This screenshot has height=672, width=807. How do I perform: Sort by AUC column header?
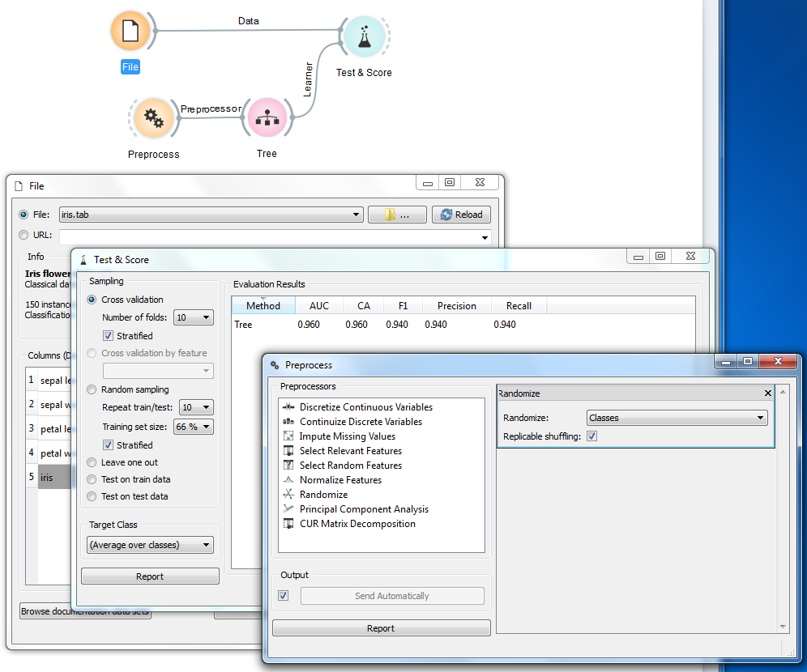[318, 305]
